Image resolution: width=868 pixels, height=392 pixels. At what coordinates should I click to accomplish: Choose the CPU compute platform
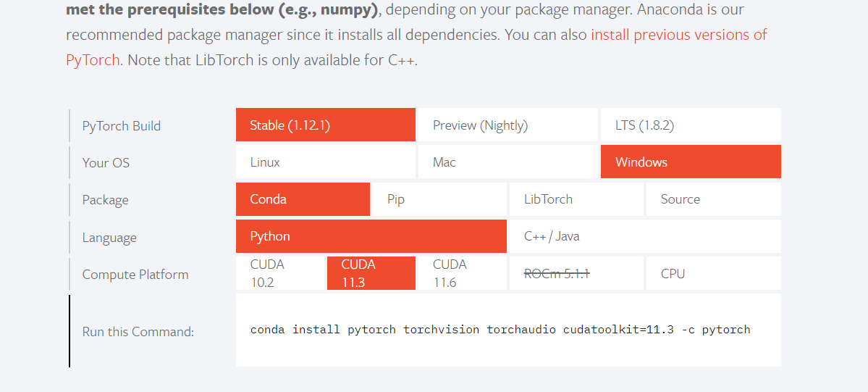712,273
